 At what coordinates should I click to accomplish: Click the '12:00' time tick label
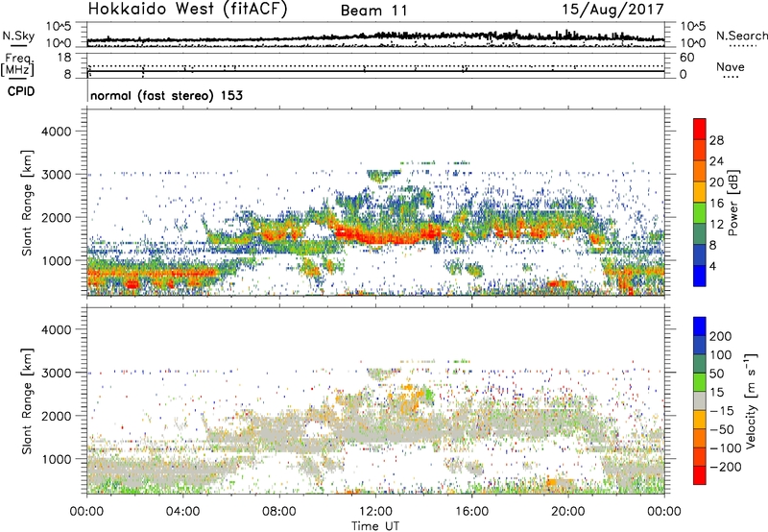[375, 512]
